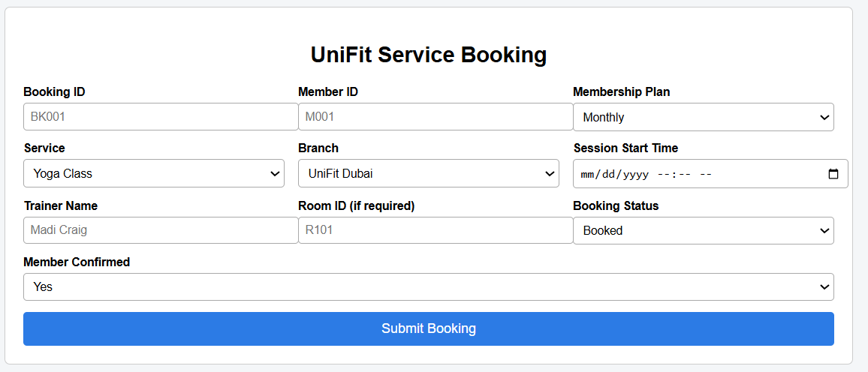The height and width of the screenshot is (372, 868).
Task: Focus the Room ID text field
Action: (x=436, y=230)
